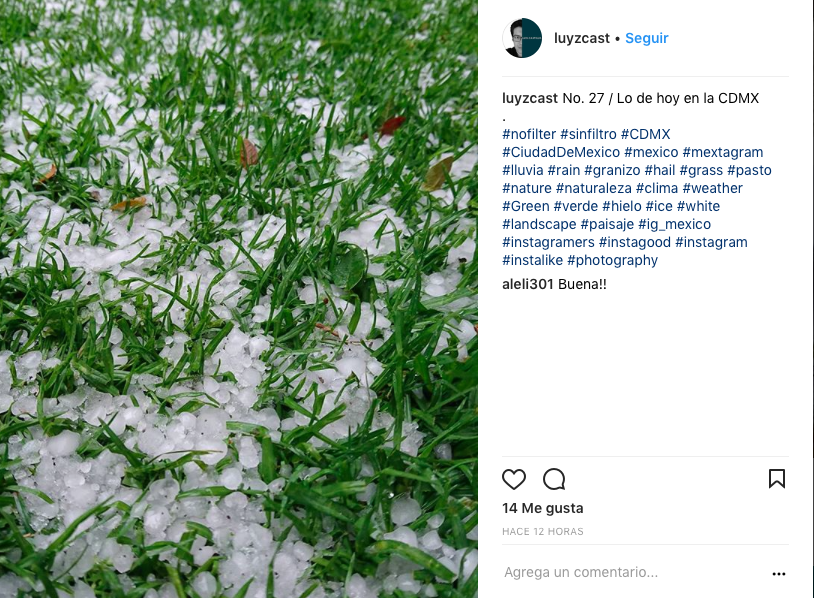Screen dimensions: 814x598
Task: Open the #granizo hashtag link
Action: (612, 170)
